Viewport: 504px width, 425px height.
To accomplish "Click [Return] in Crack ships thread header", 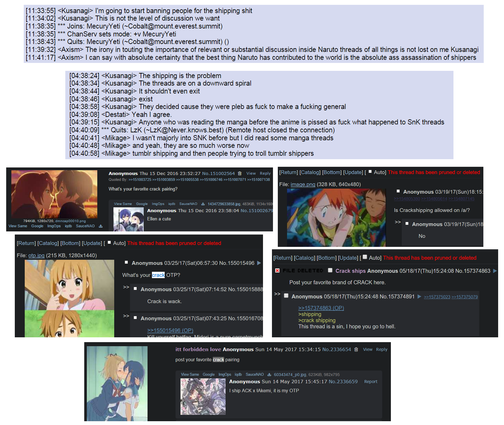I will tap(283, 258).
